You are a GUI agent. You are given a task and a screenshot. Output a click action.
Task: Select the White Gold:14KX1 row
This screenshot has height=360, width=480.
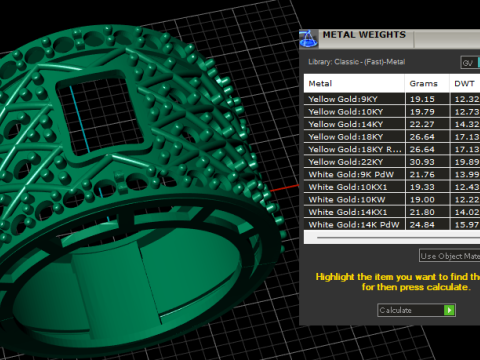tap(392, 212)
